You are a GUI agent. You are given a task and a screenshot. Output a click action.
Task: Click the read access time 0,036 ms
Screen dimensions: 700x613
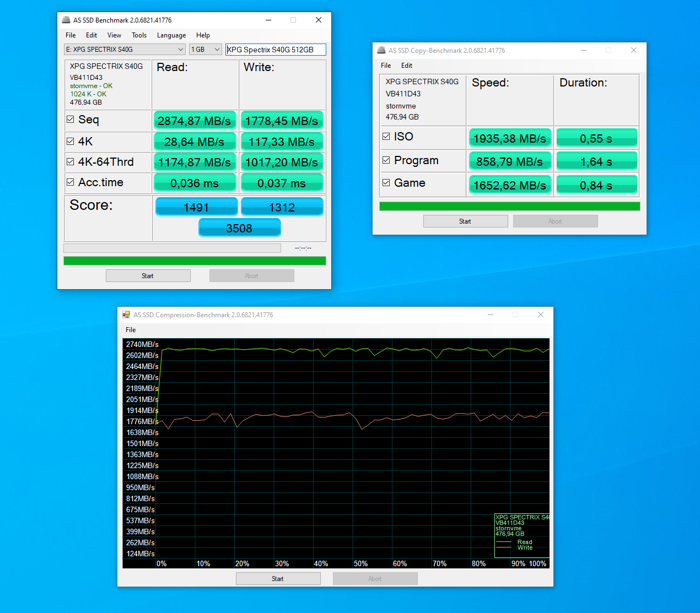pyautogui.click(x=195, y=183)
